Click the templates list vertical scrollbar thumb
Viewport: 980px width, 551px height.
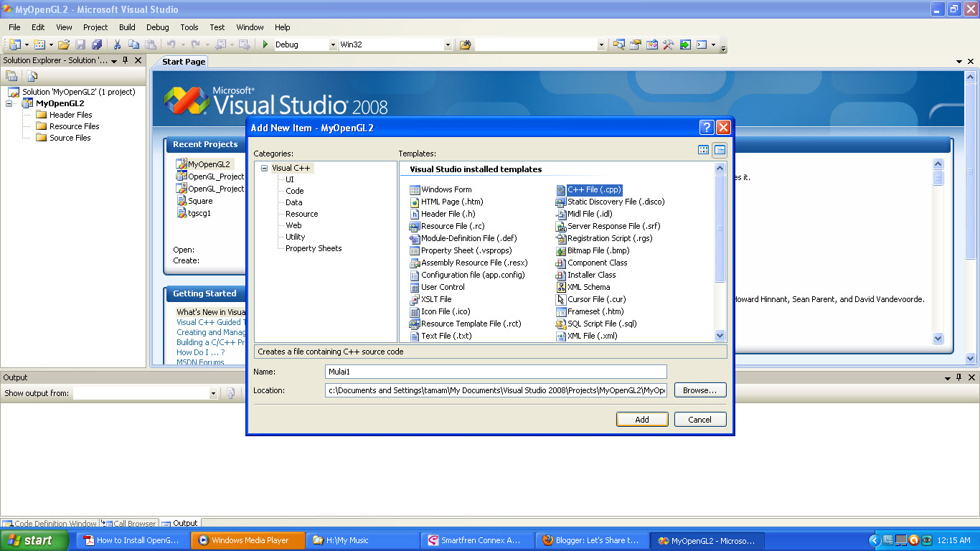[x=720, y=230]
